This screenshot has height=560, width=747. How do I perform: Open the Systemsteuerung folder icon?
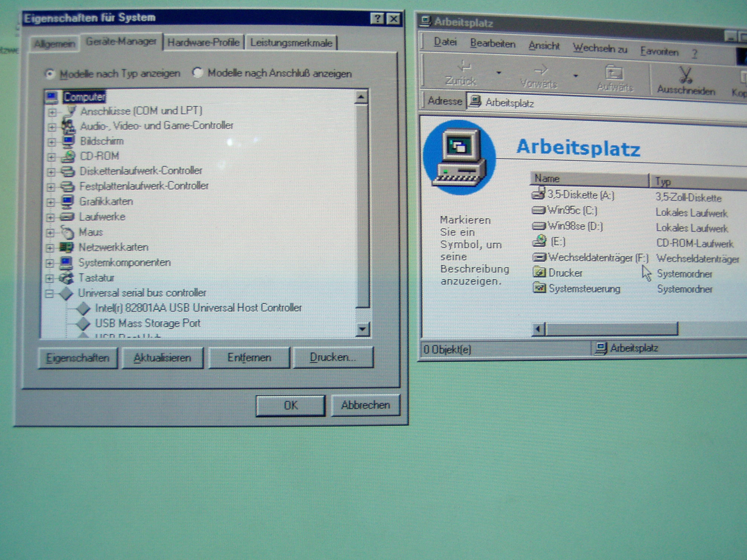[x=539, y=288]
